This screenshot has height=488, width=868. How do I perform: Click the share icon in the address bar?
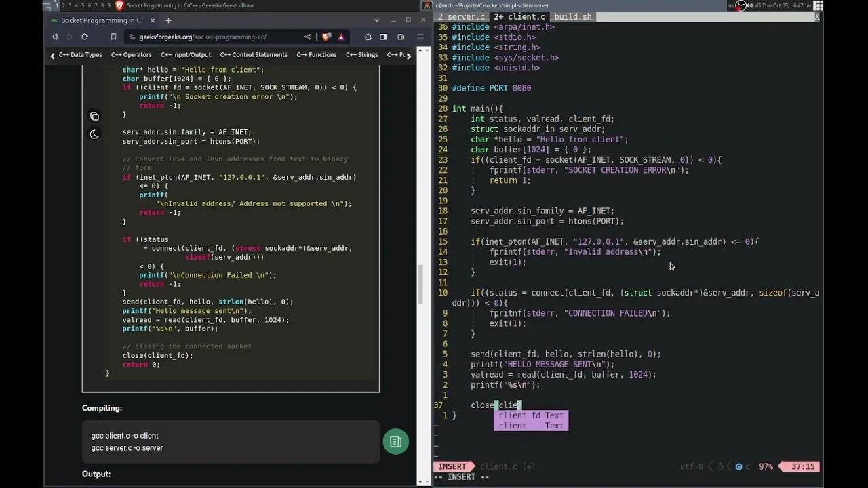tap(307, 37)
